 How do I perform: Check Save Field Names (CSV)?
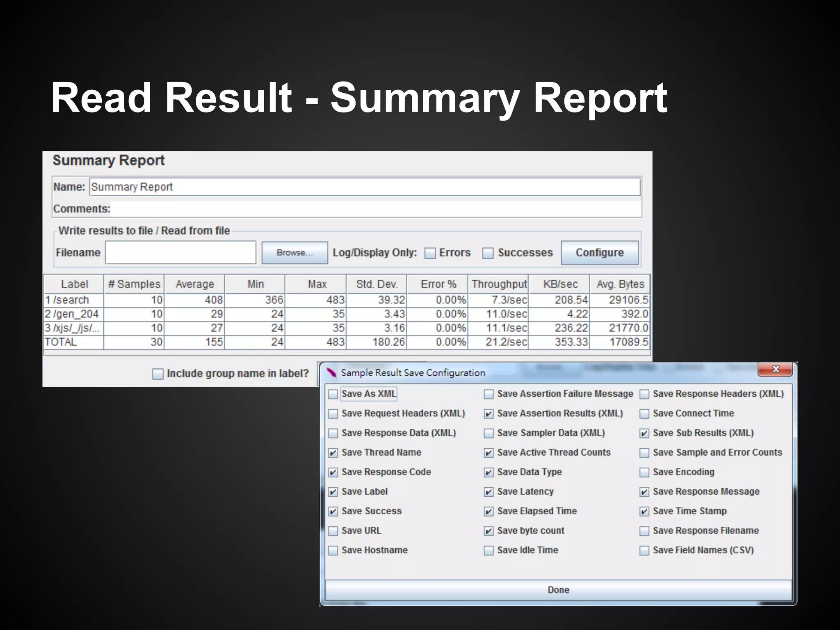644,550
